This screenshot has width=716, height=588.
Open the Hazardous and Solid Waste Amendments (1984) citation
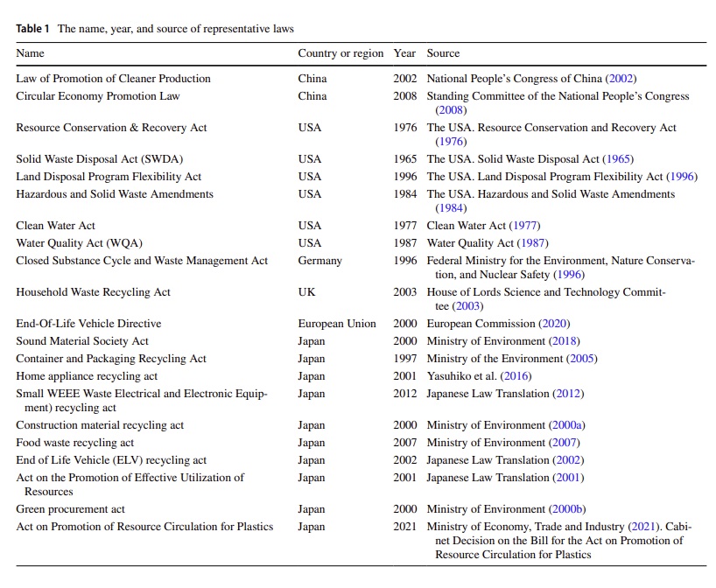tap(452, 208)
